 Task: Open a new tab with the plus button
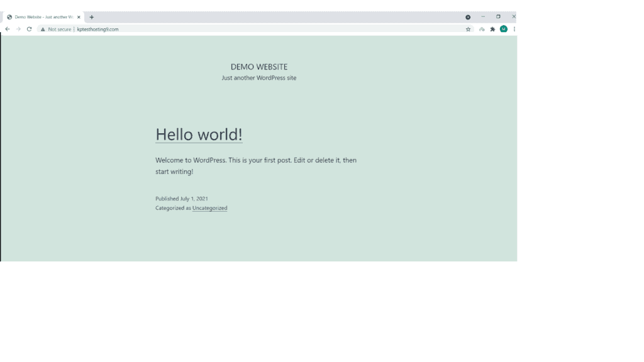pyautogui.click(x=92, y=17)
